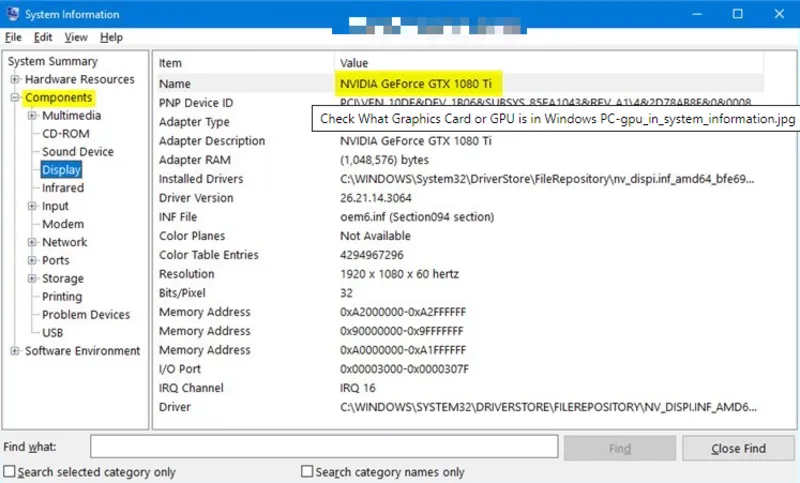Select the INF File row
Screen dimensions: 800x483
tap(459, 217)
